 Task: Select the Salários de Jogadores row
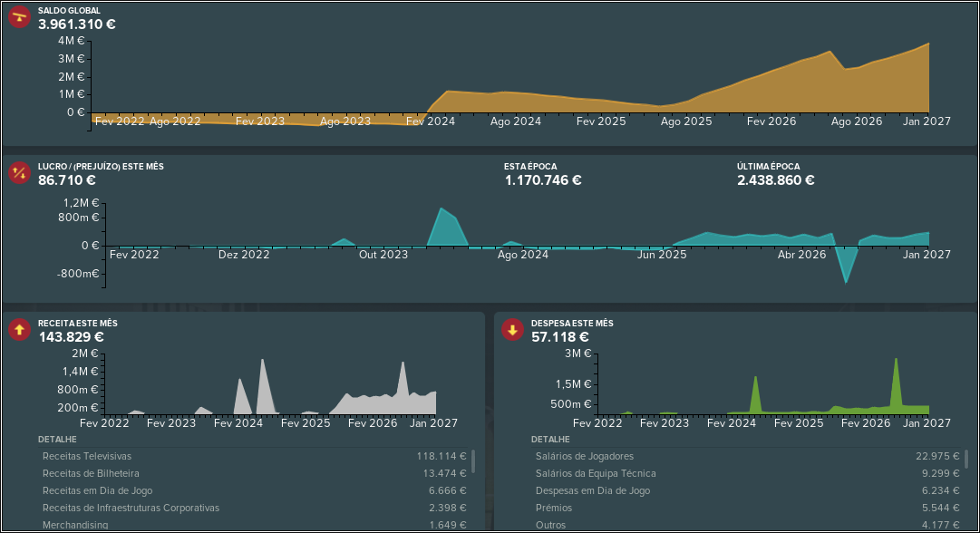pos(748,456)
